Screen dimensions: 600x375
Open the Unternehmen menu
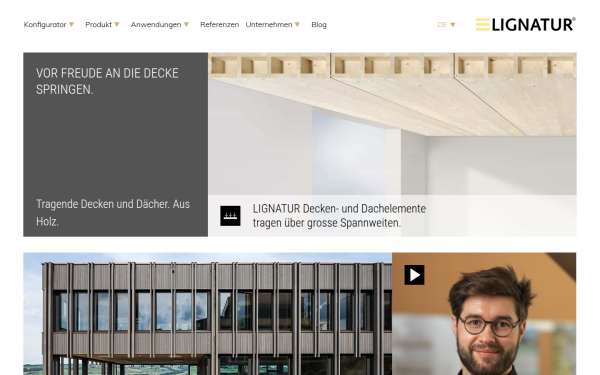pyautogui.click(x=269, y=24)
